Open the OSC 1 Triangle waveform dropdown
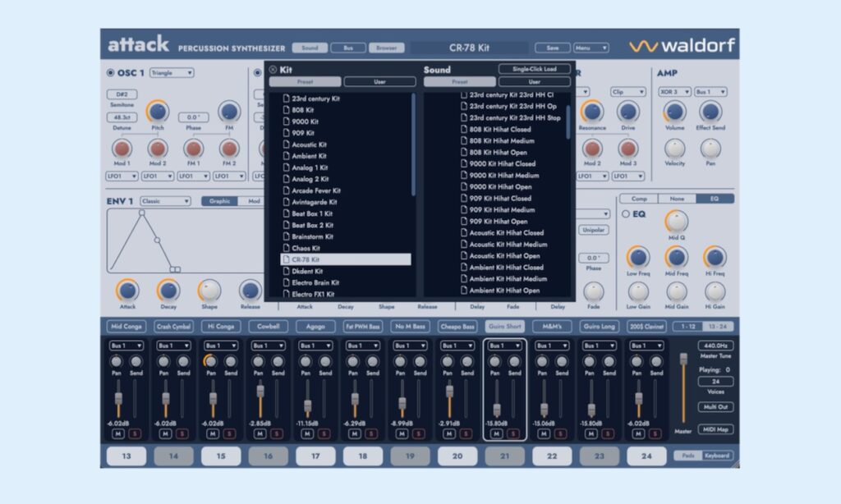Viewport: 841px width, 504px height. pyautogui.click(x=172, y=73)
